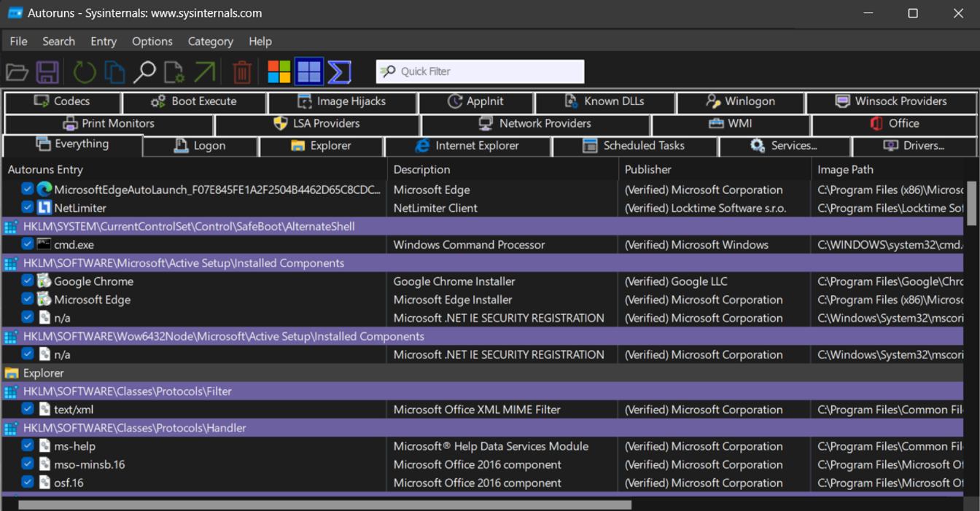The image size is (980, 511).
Task: Disable the Google Chrome entry checkbox
Action: click(x=28, y=281)
